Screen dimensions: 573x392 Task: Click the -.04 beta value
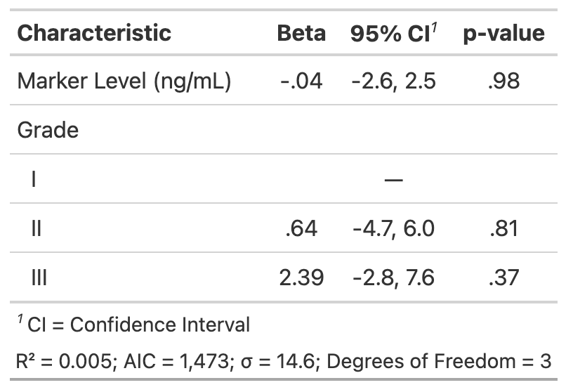click(x=301, y=81)
